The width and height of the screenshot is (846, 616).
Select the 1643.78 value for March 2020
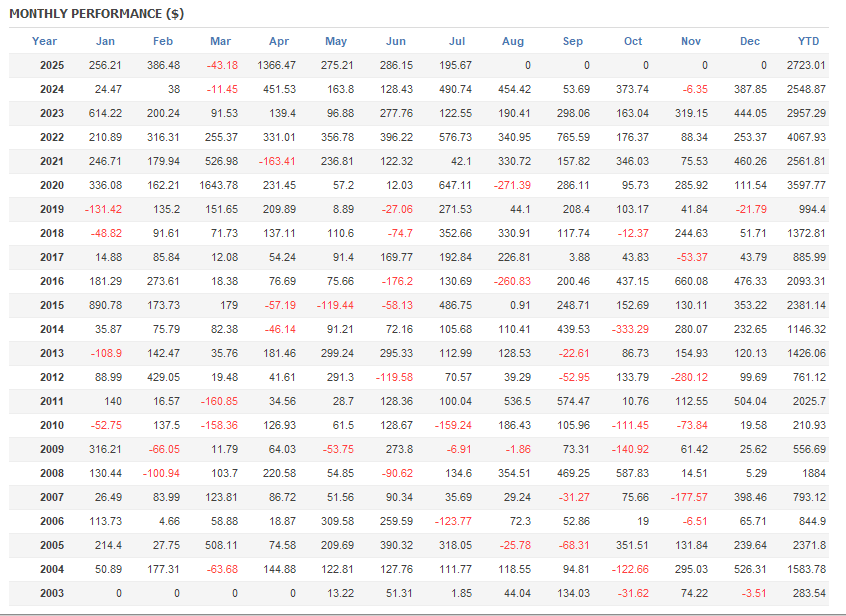(218, 185)
